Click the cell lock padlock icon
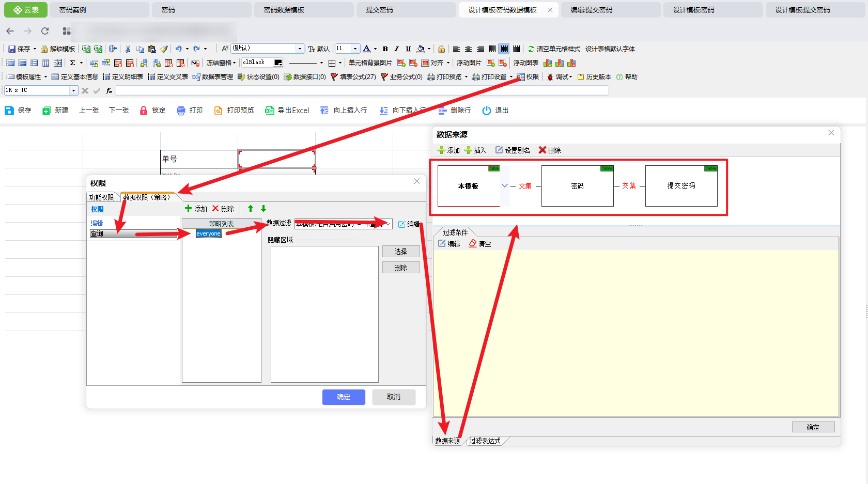 [x=441, y=49]
